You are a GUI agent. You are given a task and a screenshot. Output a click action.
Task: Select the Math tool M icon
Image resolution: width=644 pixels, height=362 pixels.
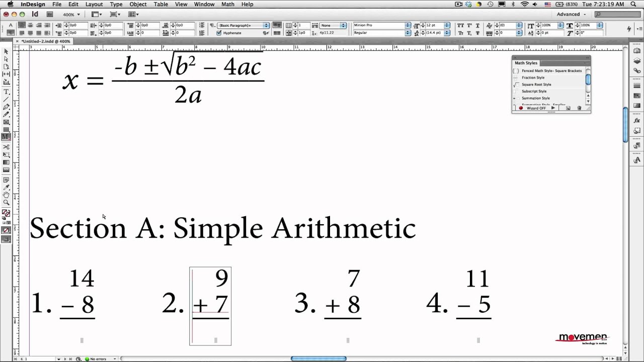(x=6, y=137)
